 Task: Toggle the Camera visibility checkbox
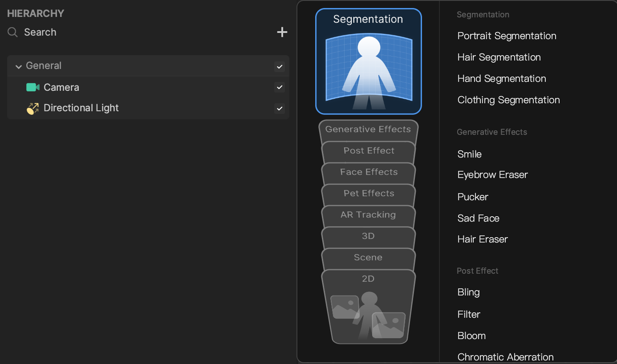[280, 87]
